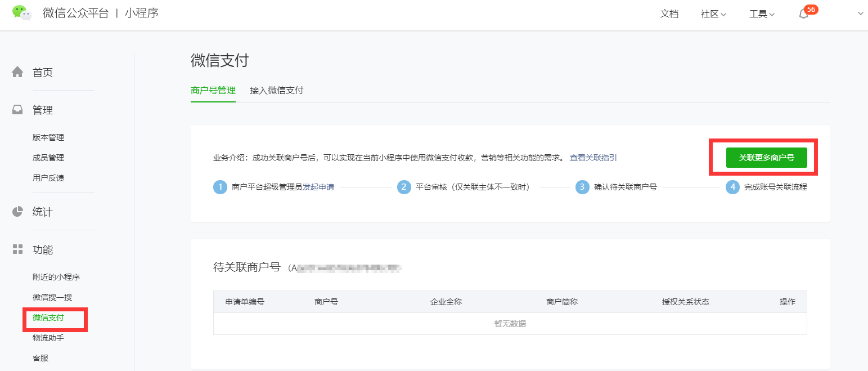
Task: Click the inbox icon beside 管理
Action: coord(18,110)
